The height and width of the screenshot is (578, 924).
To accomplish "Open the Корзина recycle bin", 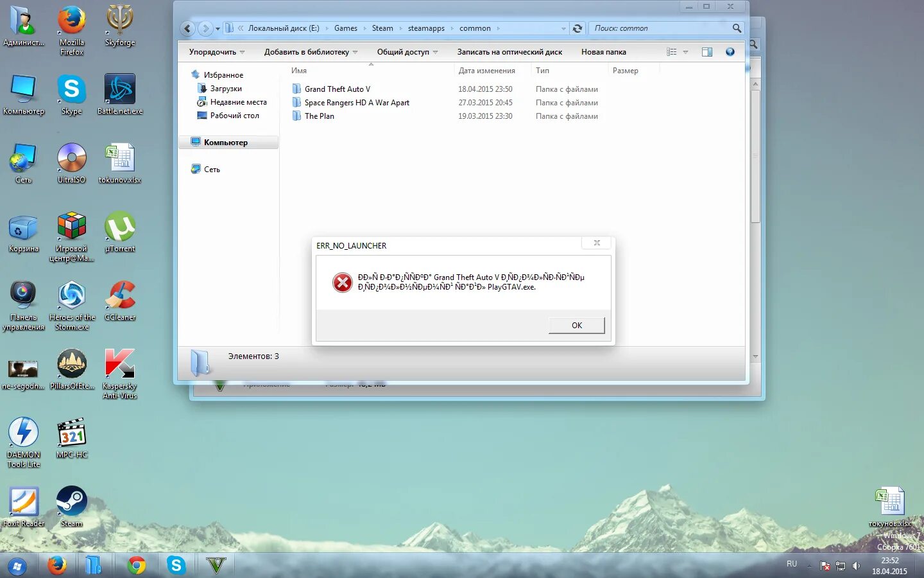I will point(24,232).
